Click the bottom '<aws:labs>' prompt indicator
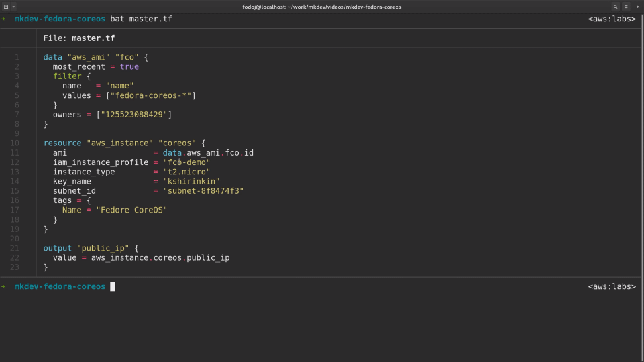 pos(612,286)
